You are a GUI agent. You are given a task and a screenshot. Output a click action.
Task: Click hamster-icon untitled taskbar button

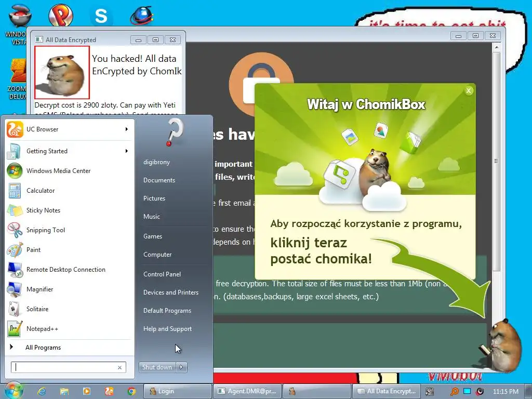pyautogui.click(x=317, y=391)
